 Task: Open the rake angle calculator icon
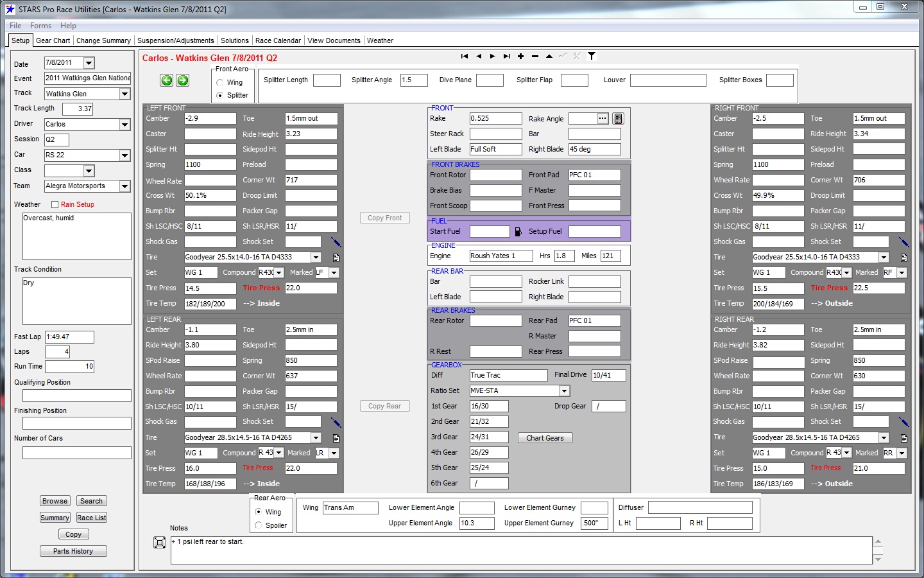pos(618,119)
